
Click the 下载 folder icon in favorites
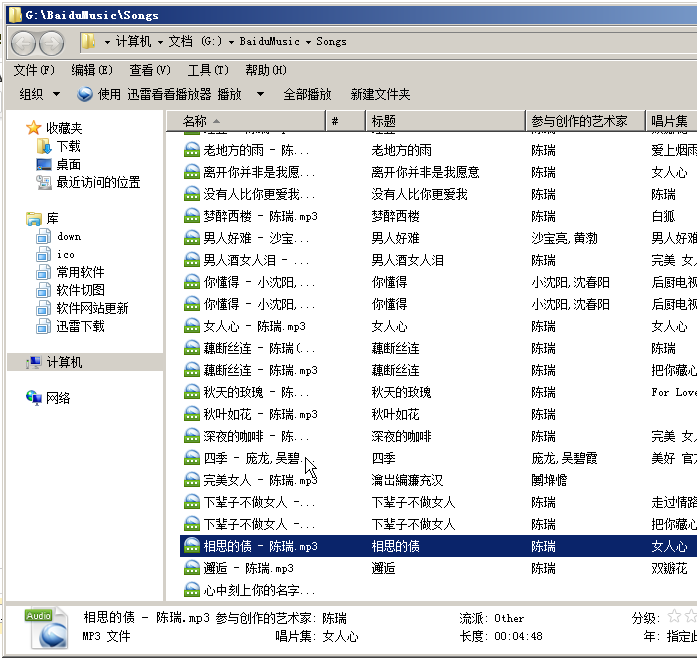44,146
